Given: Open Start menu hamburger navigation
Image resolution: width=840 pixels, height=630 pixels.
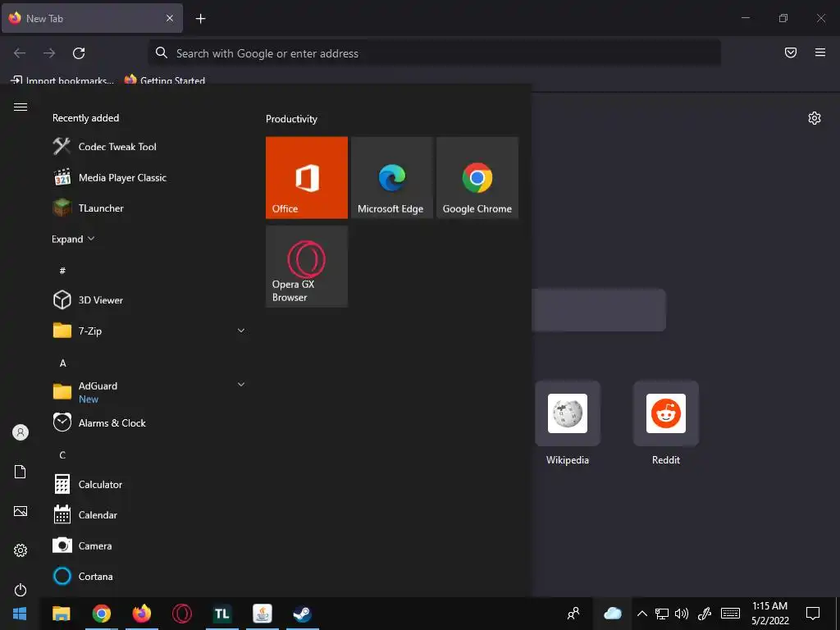Looking at the screenshot, I should tap(21, 107).
